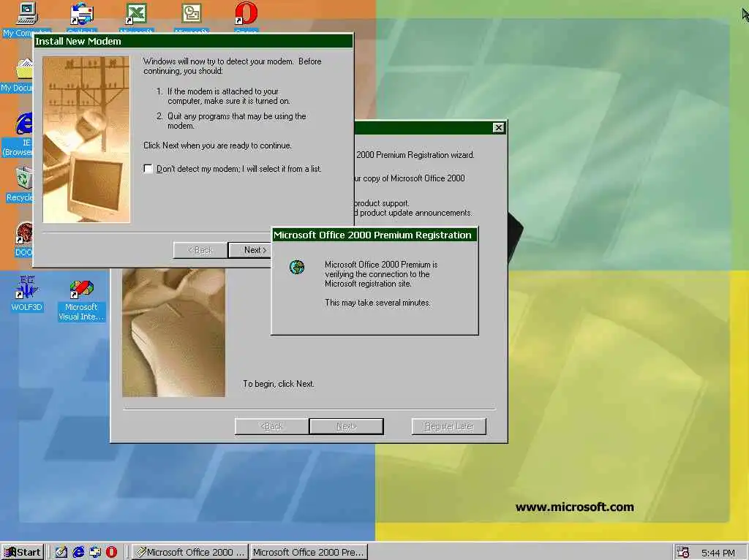Click Next in Office Registration wizard
Image resolution: width=749 pixels, height=560 pixels.
pyautogui.click(x=346, y=426)
